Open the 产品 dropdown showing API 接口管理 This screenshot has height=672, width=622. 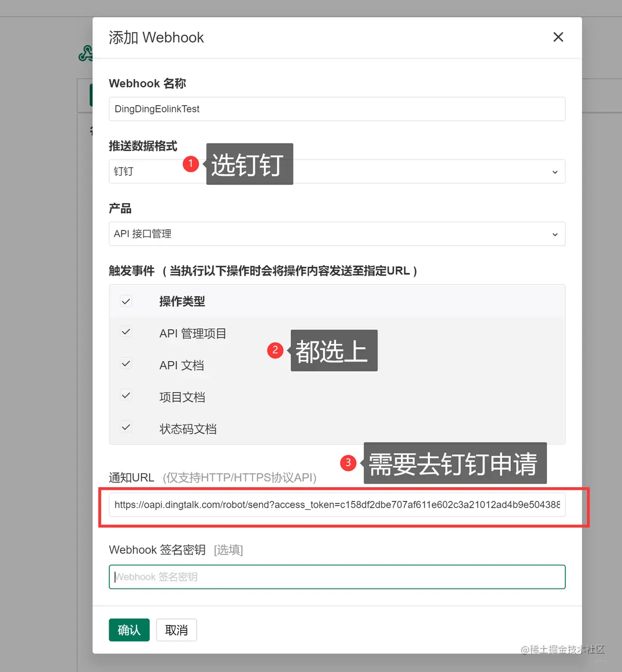click(x=337, y=234)
